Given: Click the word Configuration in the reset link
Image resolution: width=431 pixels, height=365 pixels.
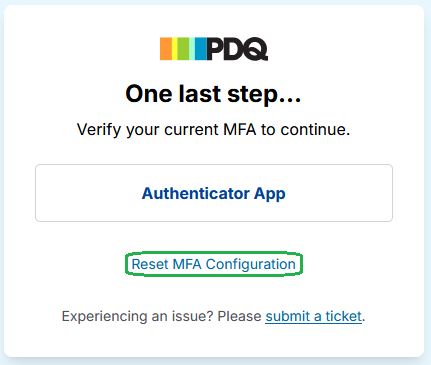Looking at the screenshot, I should pyautogui.click(x=251, y=264).
